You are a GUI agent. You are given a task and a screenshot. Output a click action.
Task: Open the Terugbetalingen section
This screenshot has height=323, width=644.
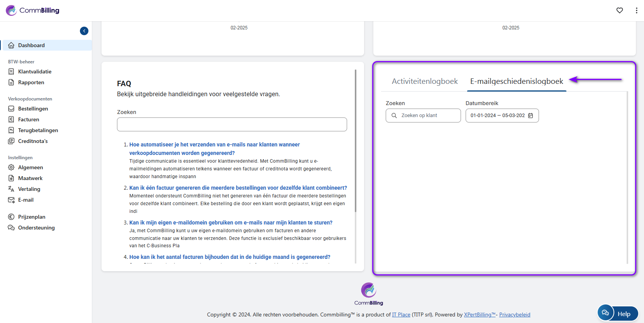point(38,130)
